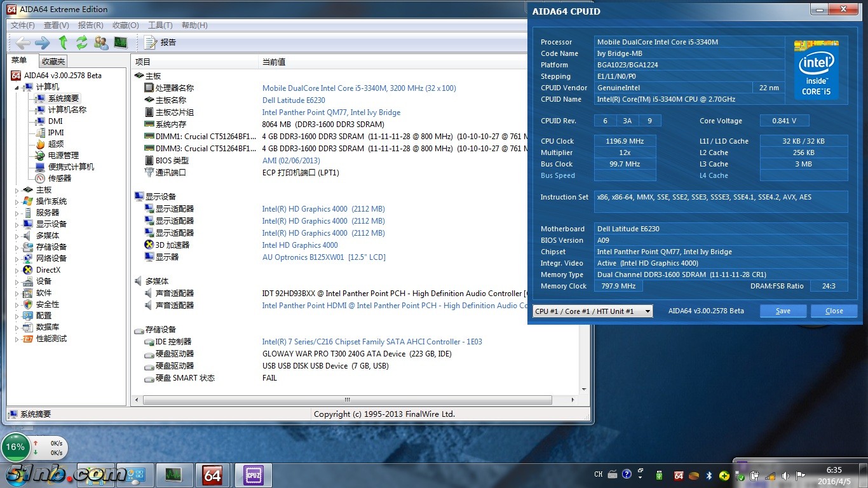Select the 数据库 tree node
This screenshot has height=488, width=868.
(48, 327)
